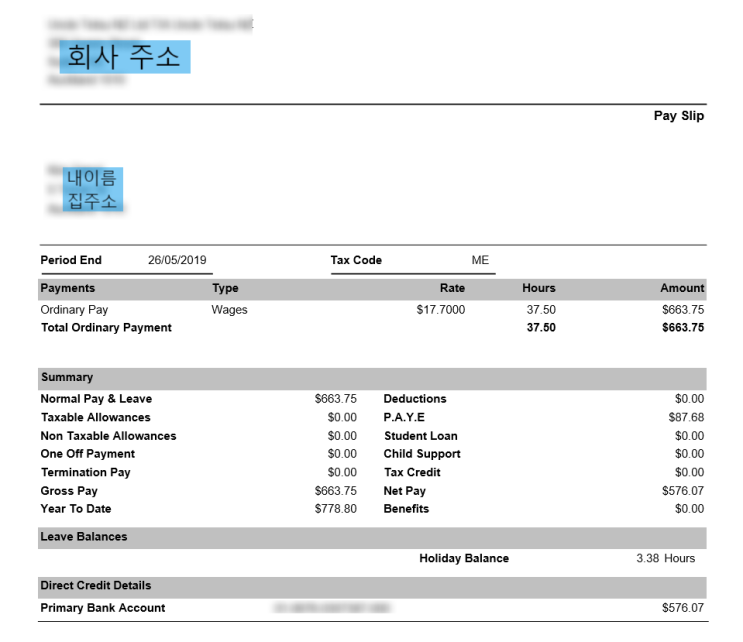Click the Hours column header
This screenshot has width=743, height=642.
(539, 288)
